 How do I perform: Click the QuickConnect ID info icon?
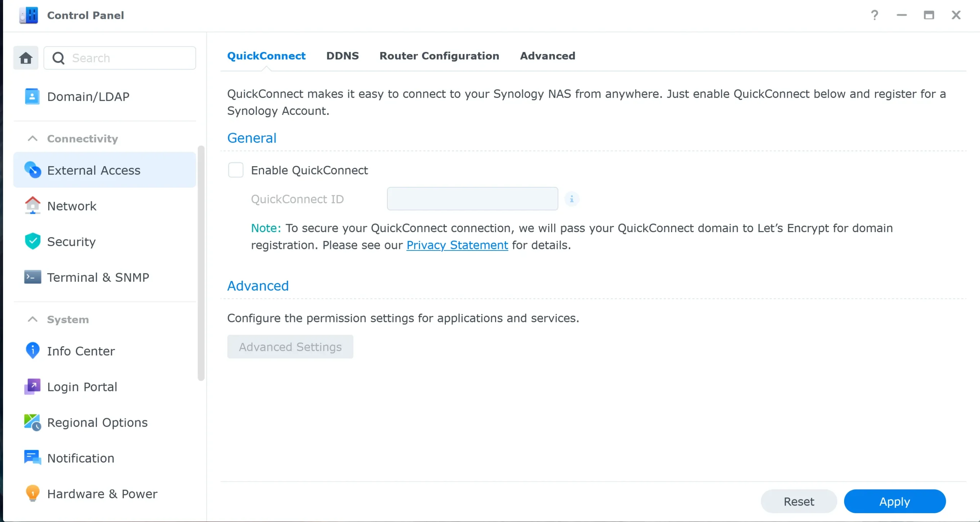(572, 199)
